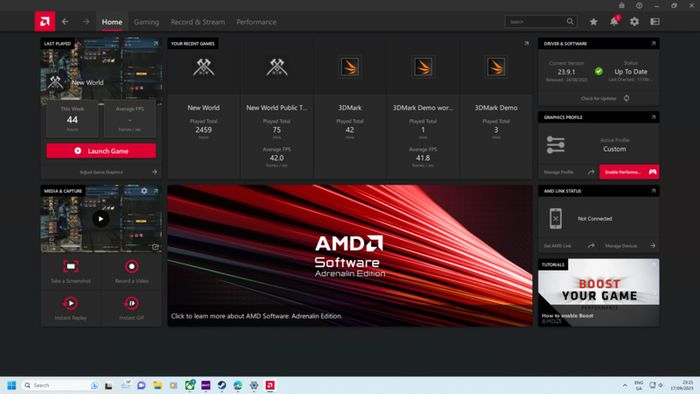Viewport: 700px width, 394px height.
Task: Click the Launch Game button
Action: coord(101,151)
